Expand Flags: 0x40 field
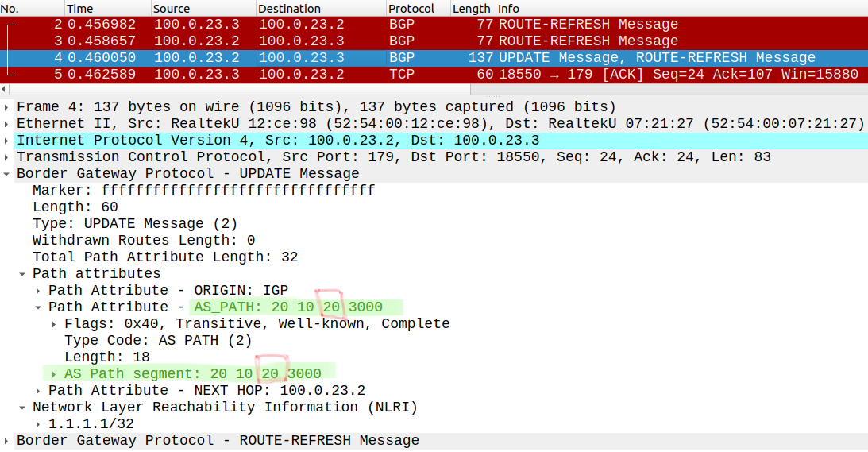The height and width of the screenshot is (452, 868). point(54,323)
